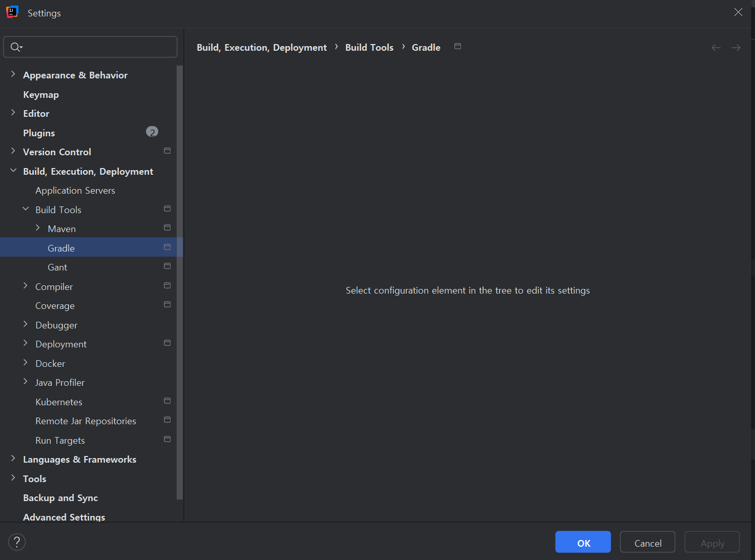Click the Plugins update badge showing 2
Viewport: 755px width, 560px height.
152,132
